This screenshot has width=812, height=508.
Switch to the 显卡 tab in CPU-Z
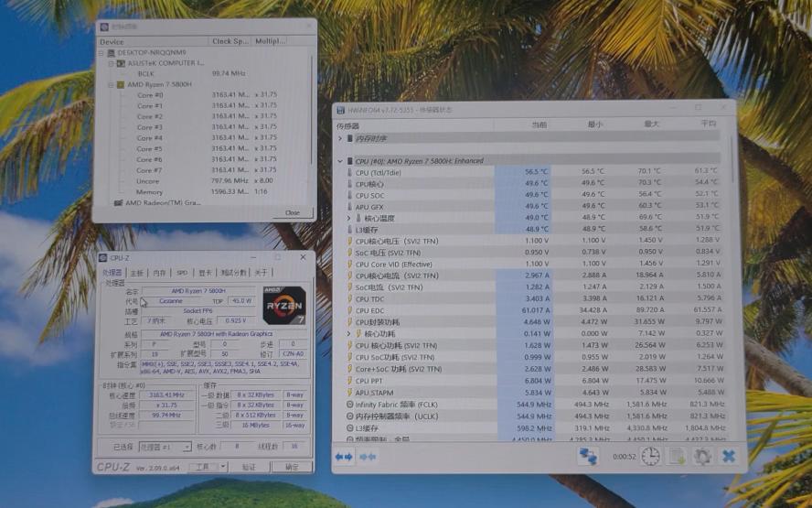[205, 273]
